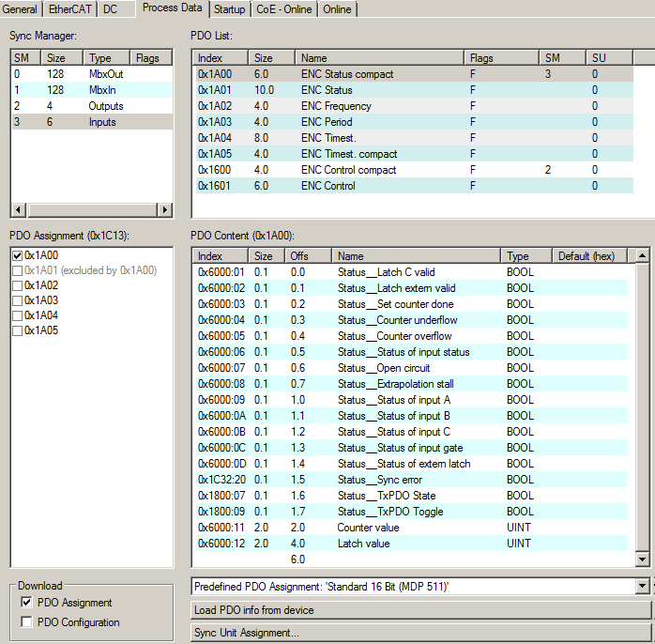Viewport: 655px width, 644px height.
Task: Switch to CoE - Online tab
Action: 284,9
